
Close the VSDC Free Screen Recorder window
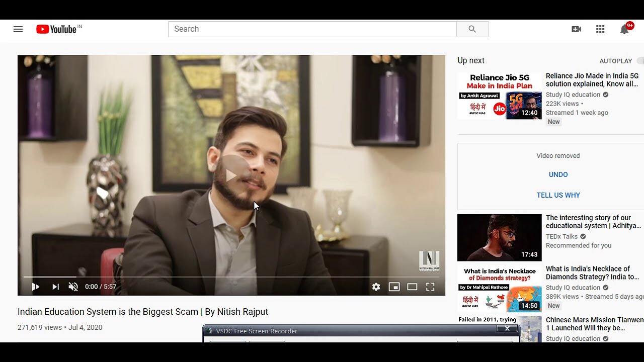(x=507, y=328)
